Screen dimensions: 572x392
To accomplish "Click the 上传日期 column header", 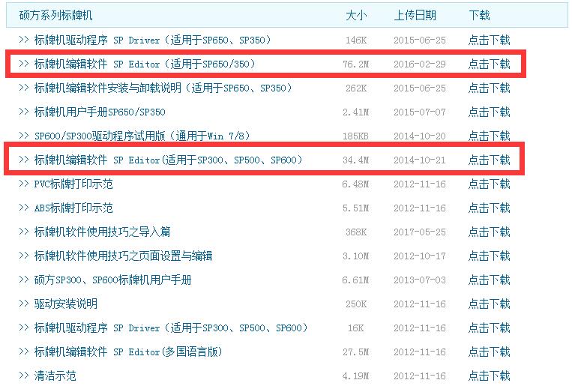I will click(x=415, y=15).
